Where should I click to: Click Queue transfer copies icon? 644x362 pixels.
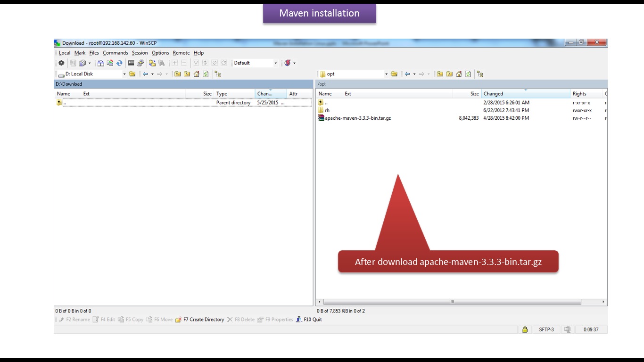(83, 63)
